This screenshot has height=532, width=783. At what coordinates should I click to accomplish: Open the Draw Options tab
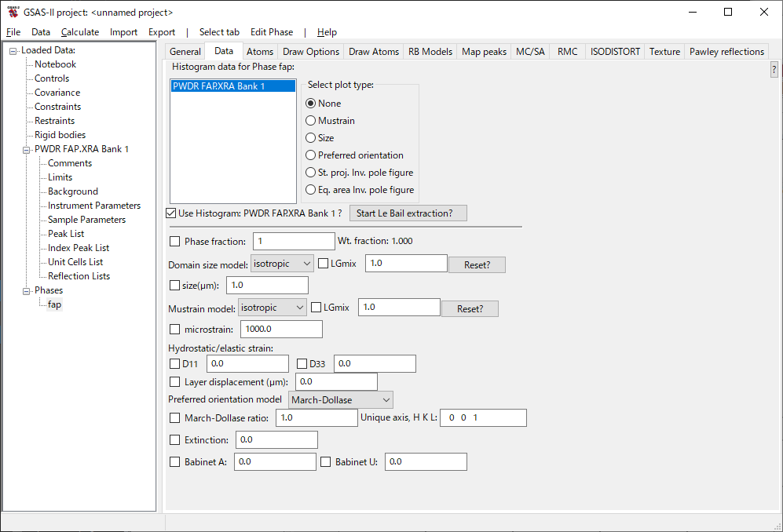[311, 52]
